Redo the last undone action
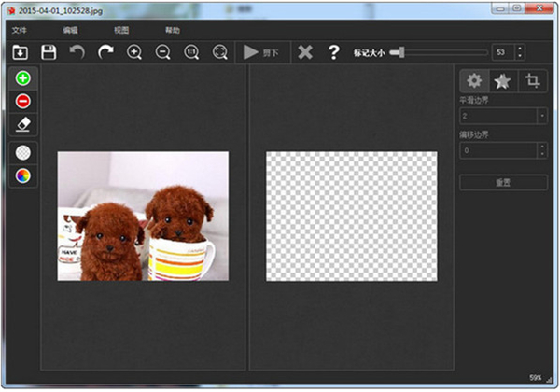The image size is (560, 392). (105, 53)
